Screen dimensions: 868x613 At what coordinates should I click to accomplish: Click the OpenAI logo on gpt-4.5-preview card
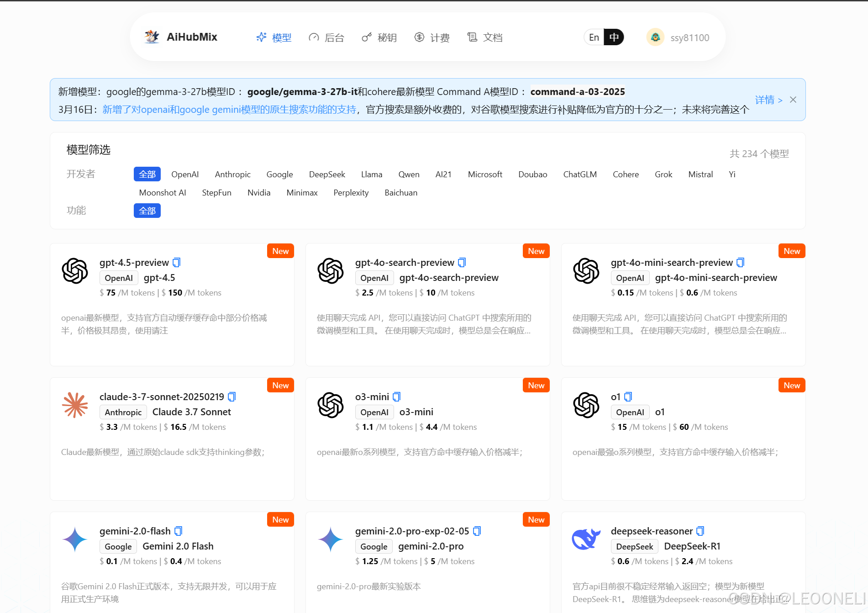[75, 271]
